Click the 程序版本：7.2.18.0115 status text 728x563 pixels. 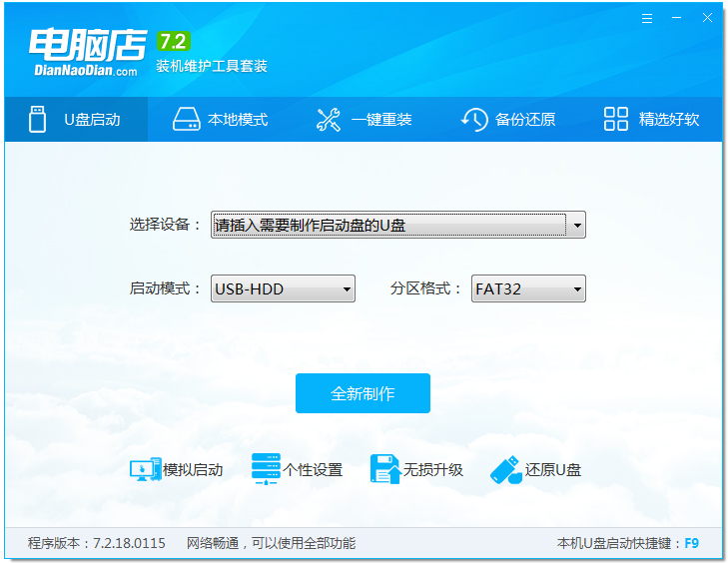(97, 543)
